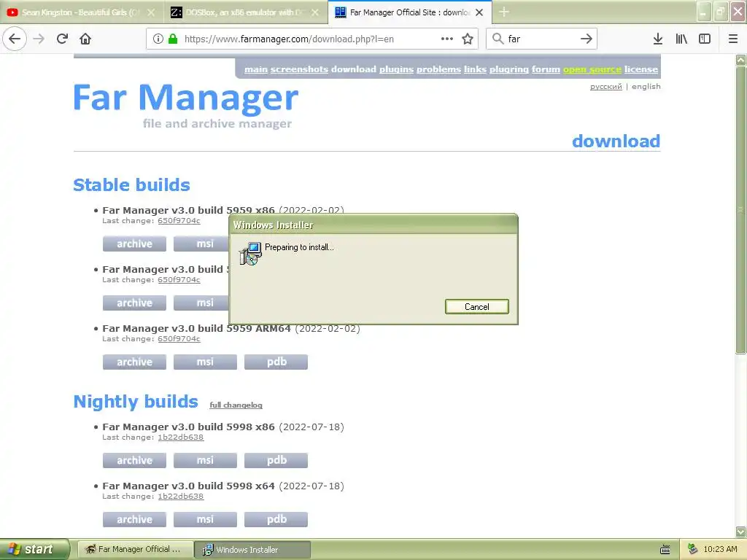747x560 pixels.
Task: Download msi for nightly 5998 x64
Action: pos(205,519)
